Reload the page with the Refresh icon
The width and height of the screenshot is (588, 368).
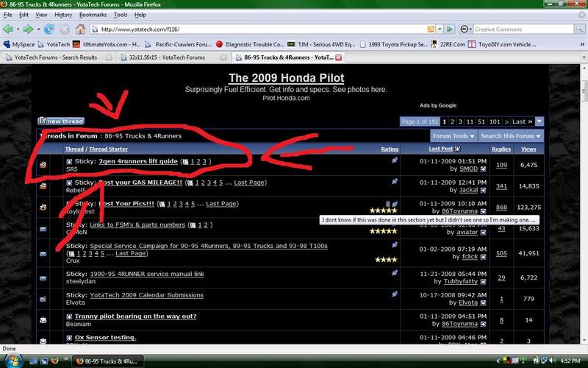tap(49, 29)
